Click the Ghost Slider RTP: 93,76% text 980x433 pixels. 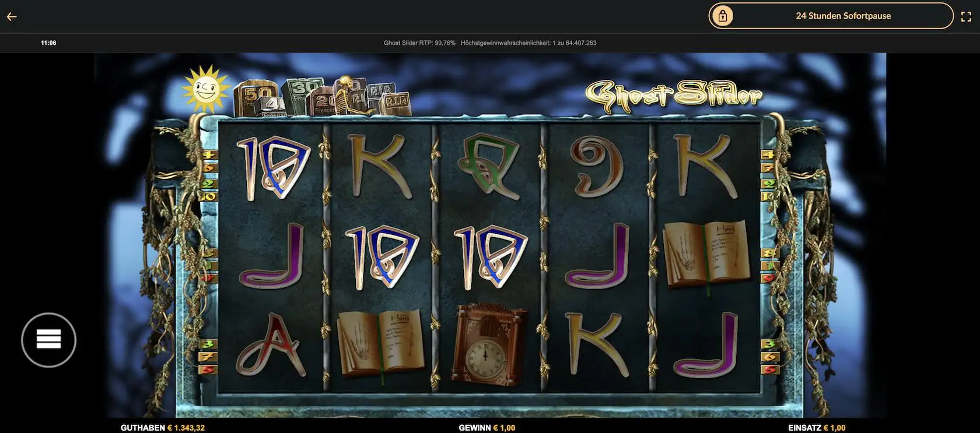pyautogui.click(x=419, y=43)
